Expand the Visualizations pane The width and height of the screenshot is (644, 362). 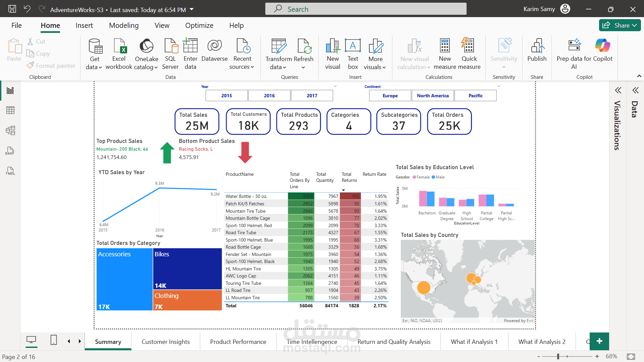click(x=618, y=90)
